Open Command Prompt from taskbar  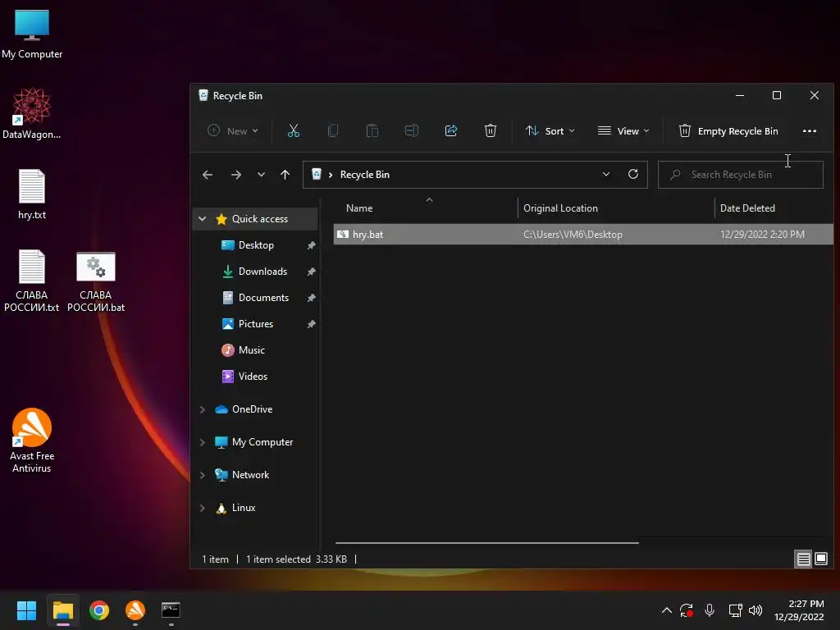171,610
